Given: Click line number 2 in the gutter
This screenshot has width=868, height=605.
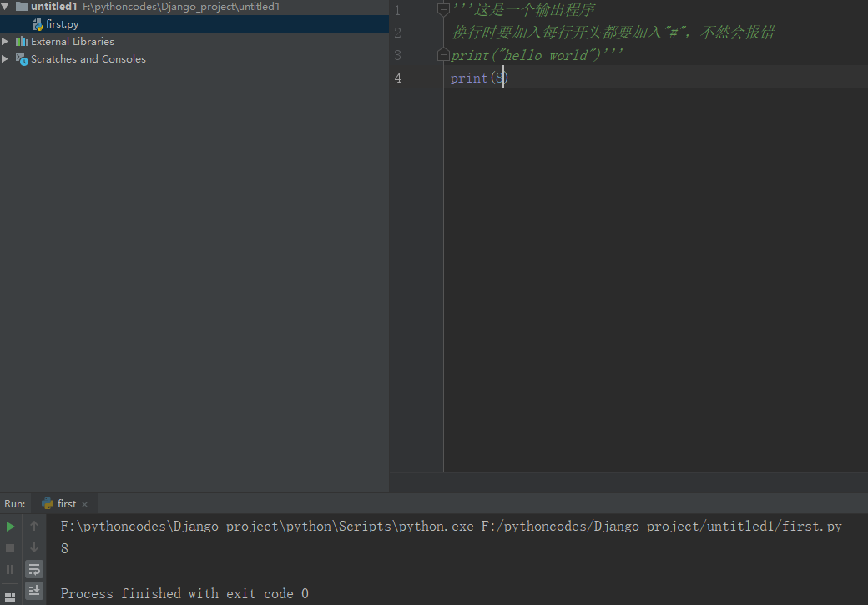Looking at the screenshot, I should [398, 33].
